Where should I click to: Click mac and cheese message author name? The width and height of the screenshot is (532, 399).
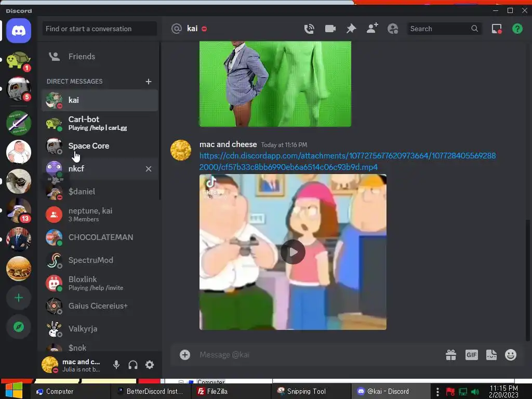coord(228,144)
